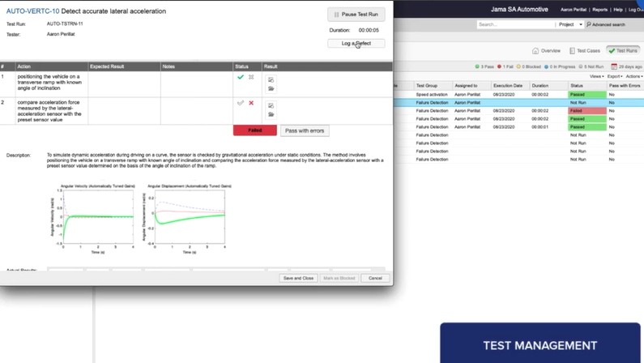
Task: Click the calendar icon beside 29 days ago
Action: tap(614, 66)
